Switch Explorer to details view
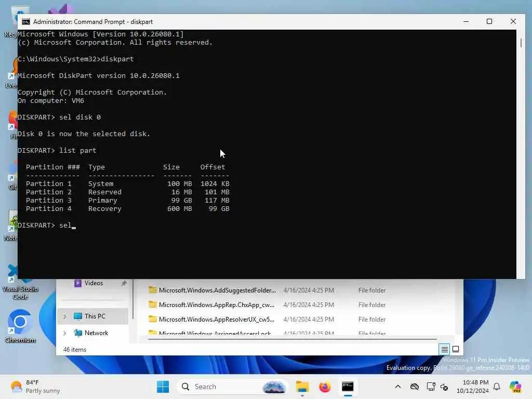 click(x=445, y=349)
